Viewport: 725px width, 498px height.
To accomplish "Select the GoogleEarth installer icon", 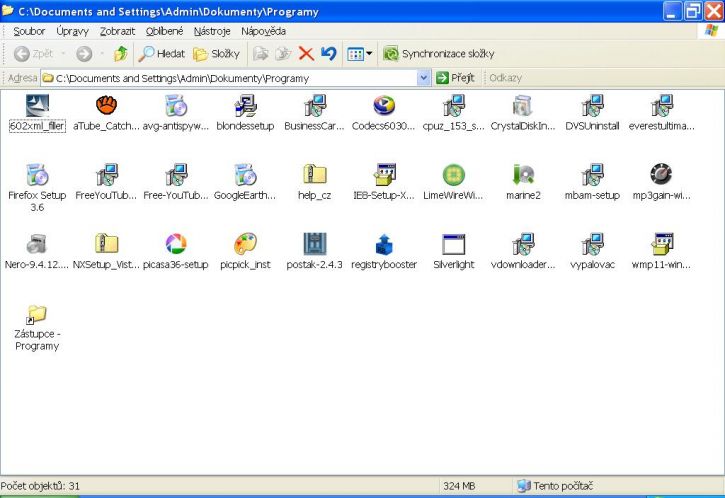I will coord(245,175).
